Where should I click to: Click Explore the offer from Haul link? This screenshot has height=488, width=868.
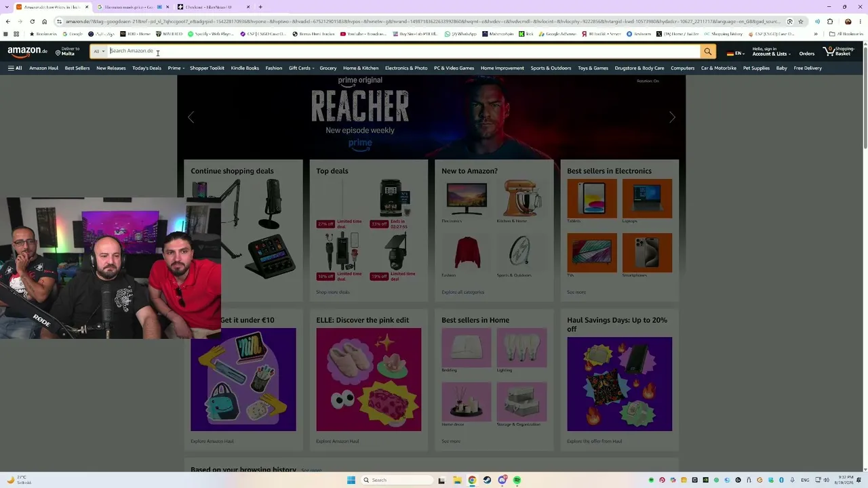pos(595,441)
